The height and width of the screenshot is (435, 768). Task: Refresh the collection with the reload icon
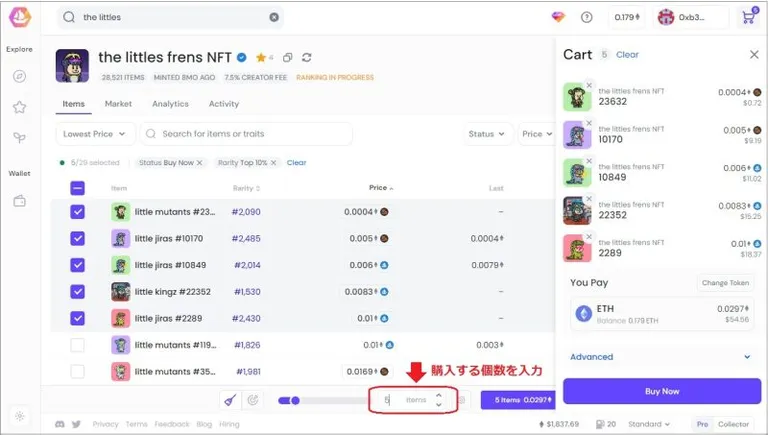[x=307, y=58]
